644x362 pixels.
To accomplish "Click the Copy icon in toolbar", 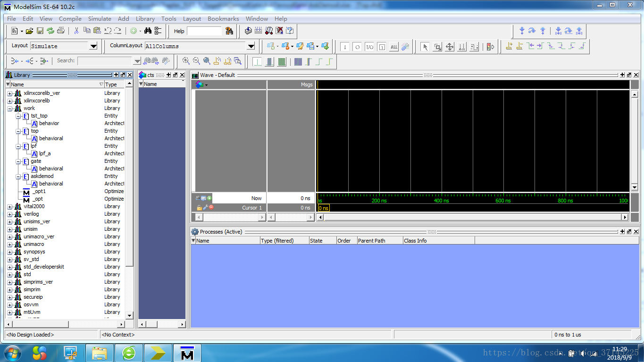I will click(x=87, y=31).
